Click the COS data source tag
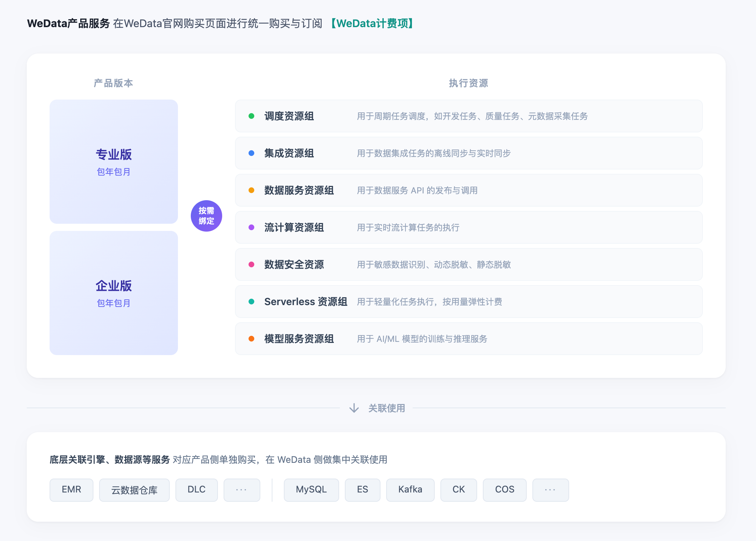 505,490
